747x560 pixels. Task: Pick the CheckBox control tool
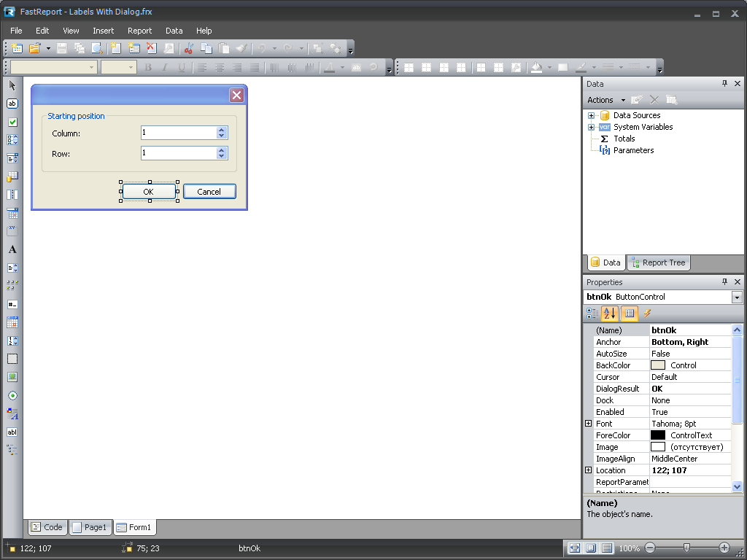[12, 122]
